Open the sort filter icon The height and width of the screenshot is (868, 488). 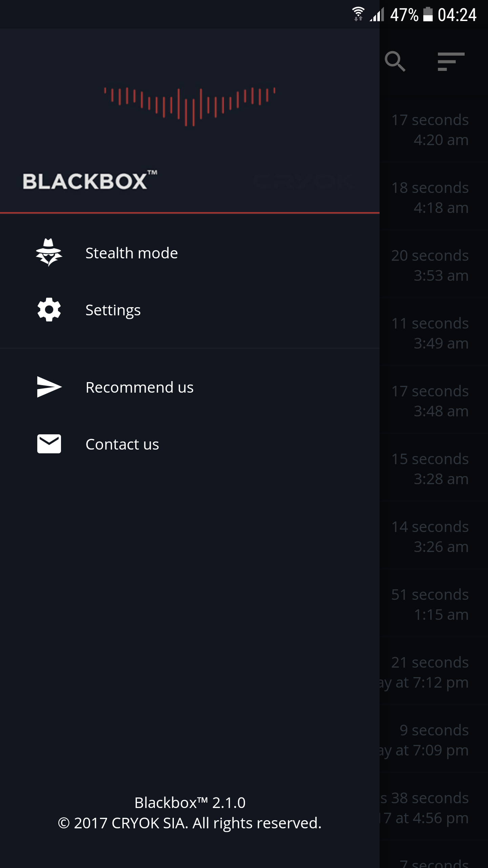click(450, 61)
